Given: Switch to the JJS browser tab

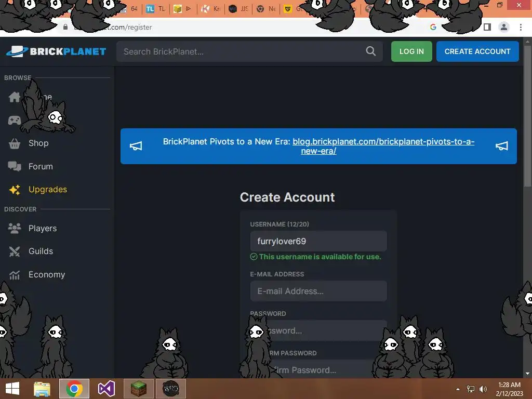Looking at the screenshot, I should (x=238, y=9).
